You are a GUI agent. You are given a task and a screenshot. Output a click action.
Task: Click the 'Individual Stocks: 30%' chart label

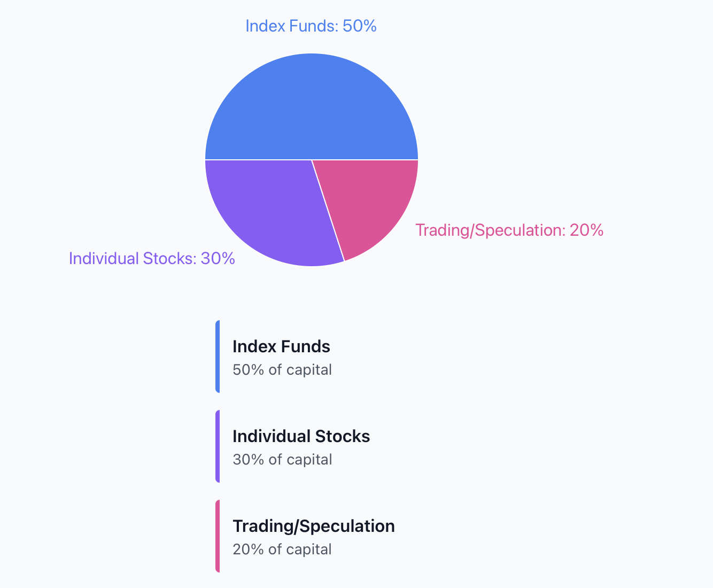[152, 258]
